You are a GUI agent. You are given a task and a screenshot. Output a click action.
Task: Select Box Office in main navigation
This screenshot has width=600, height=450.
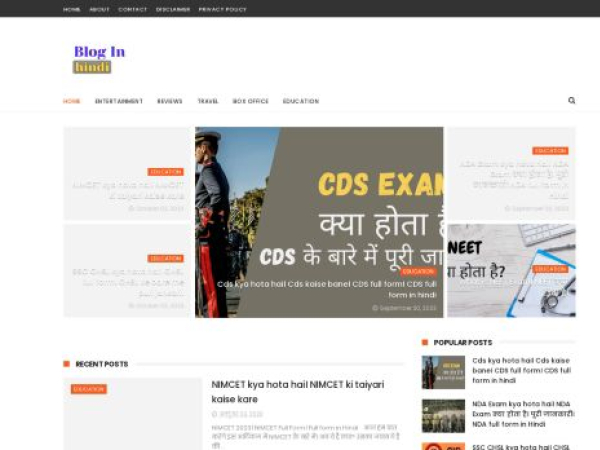click(251, 101)
